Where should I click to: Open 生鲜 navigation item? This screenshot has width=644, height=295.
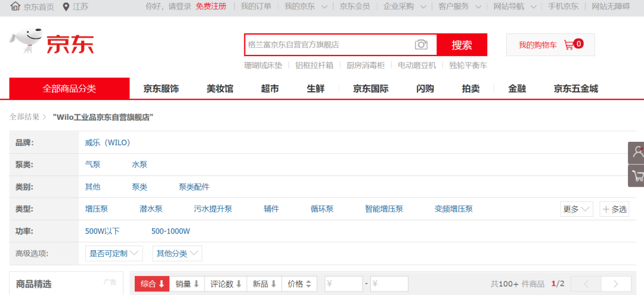(x=316, y=89)
